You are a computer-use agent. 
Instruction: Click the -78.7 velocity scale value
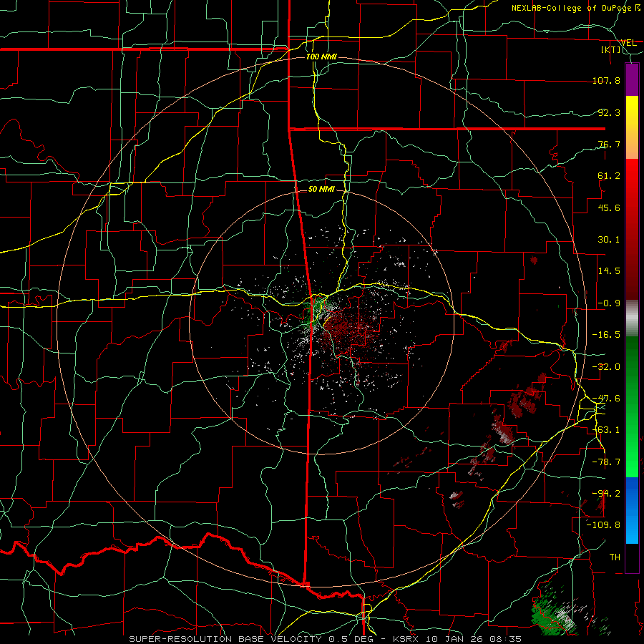[606, 462]
